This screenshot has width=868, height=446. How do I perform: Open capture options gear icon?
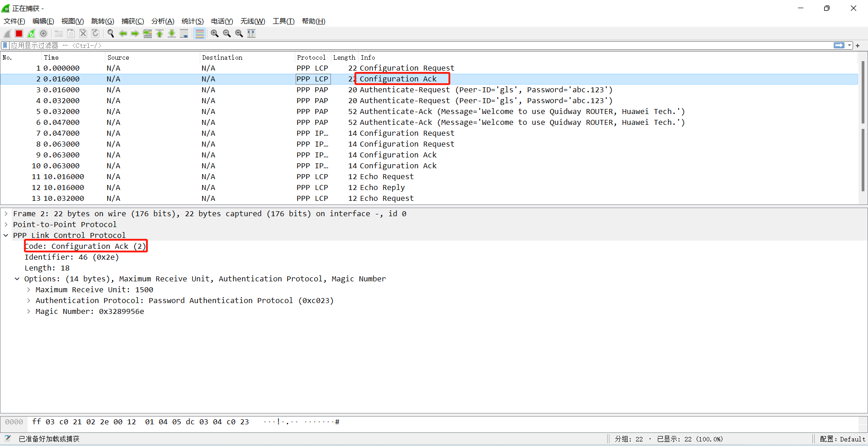point(43,33)
